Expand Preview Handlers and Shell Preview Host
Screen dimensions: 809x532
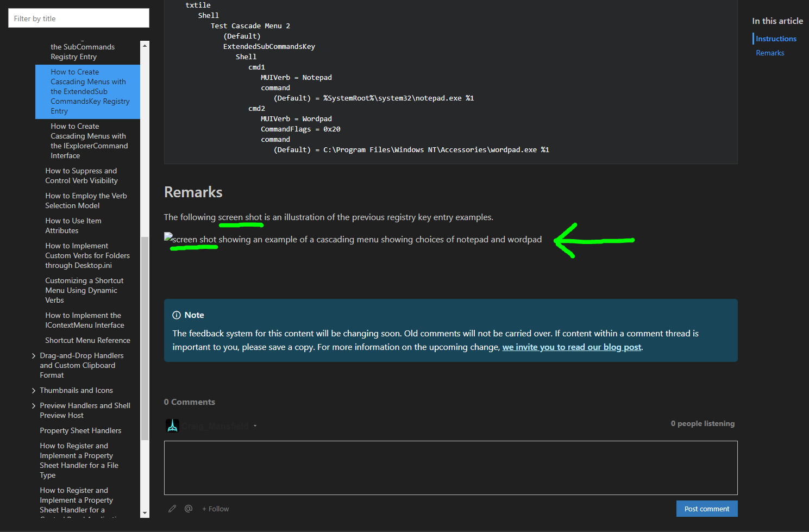[x=34, y=405]
